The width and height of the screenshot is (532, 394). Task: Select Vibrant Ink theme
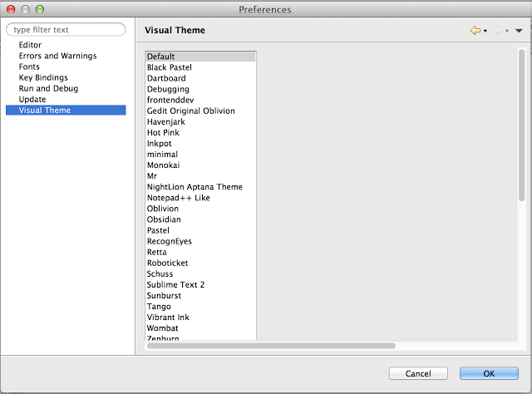[x=168, y=318]
